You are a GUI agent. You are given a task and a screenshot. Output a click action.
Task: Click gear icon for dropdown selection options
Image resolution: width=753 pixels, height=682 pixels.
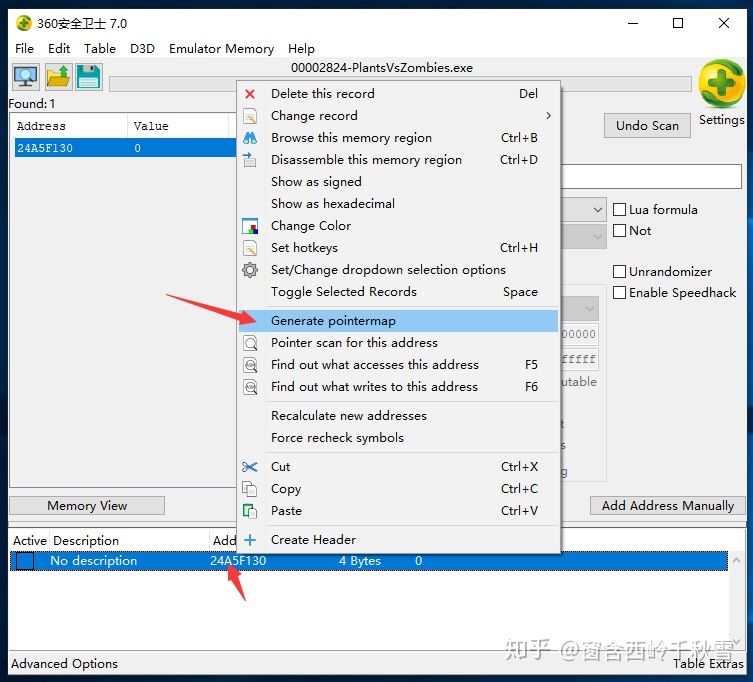250,270
